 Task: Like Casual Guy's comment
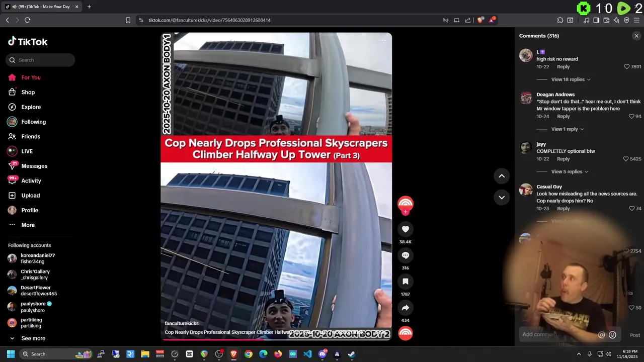click(631, 209)
